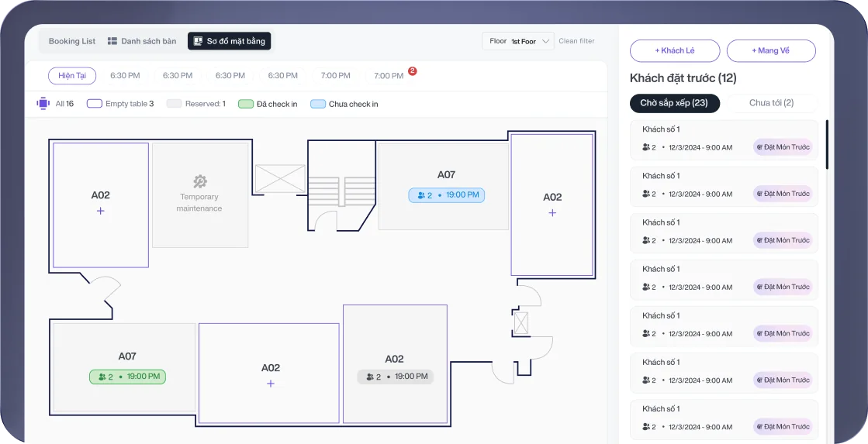Click the + Khách Lẻ button
The image size is (868, 444).
(x=674, y=50)
